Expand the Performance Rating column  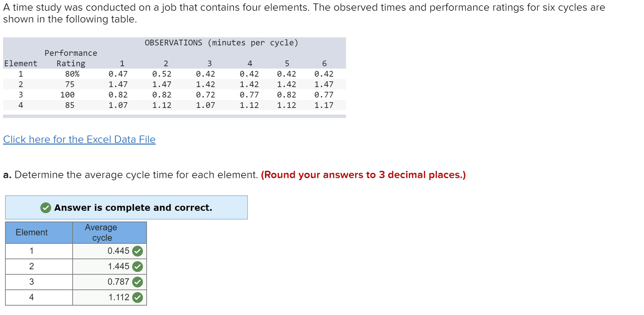pyautogui.click(x=70, y=58)
